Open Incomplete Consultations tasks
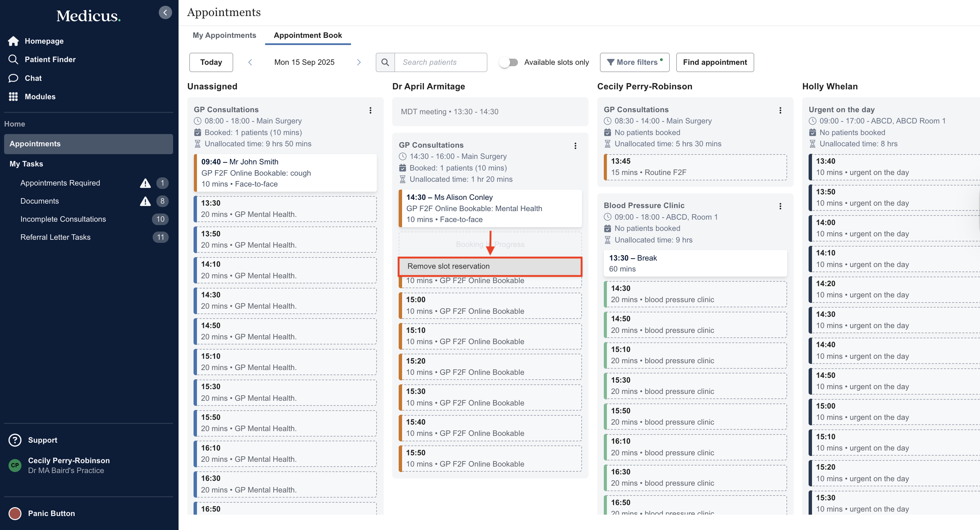Viewport: 980px width, 530px height. point(63,219)
